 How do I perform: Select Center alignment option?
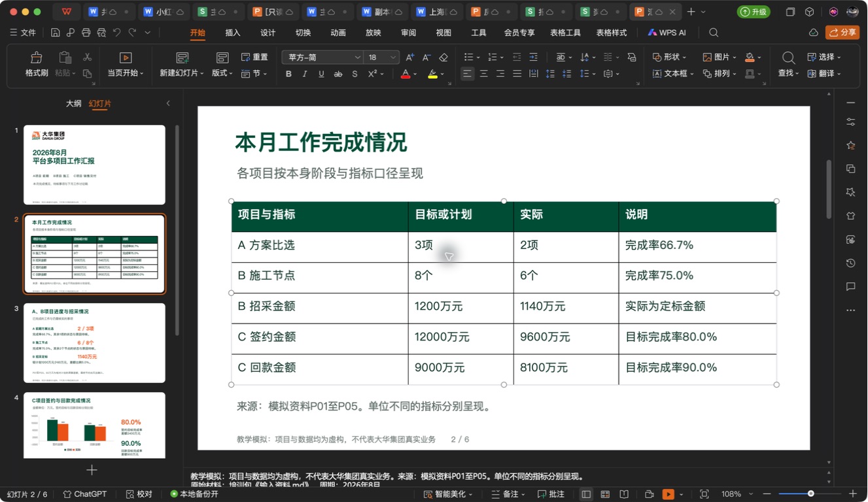(x=484, y=74)
